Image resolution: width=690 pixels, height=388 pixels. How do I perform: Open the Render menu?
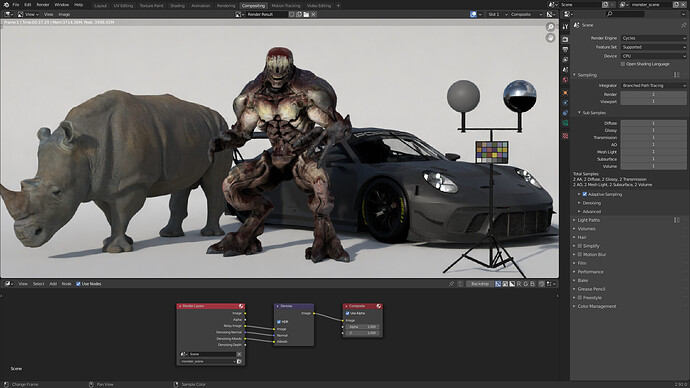(x=43, y=5)
